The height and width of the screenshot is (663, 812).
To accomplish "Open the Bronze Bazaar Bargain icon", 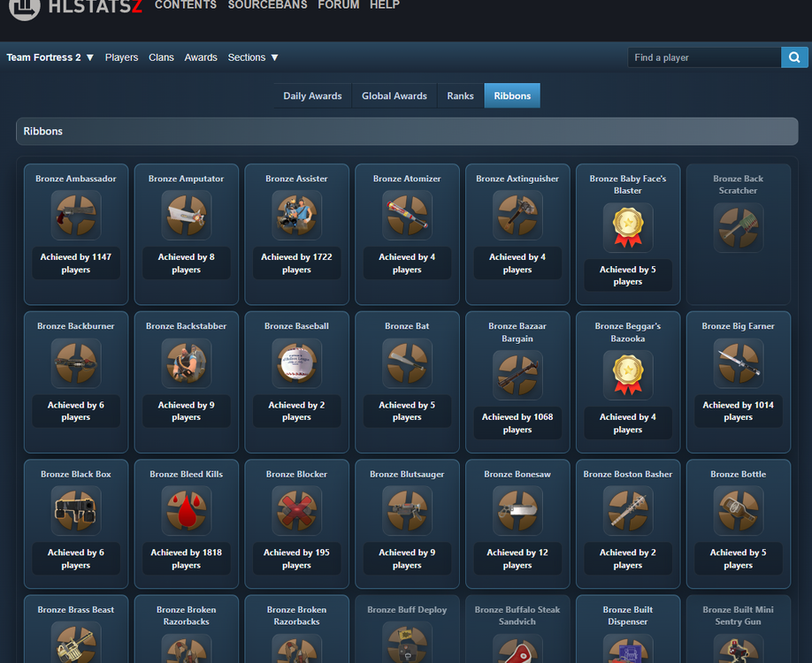I will [x=517, y=375].
